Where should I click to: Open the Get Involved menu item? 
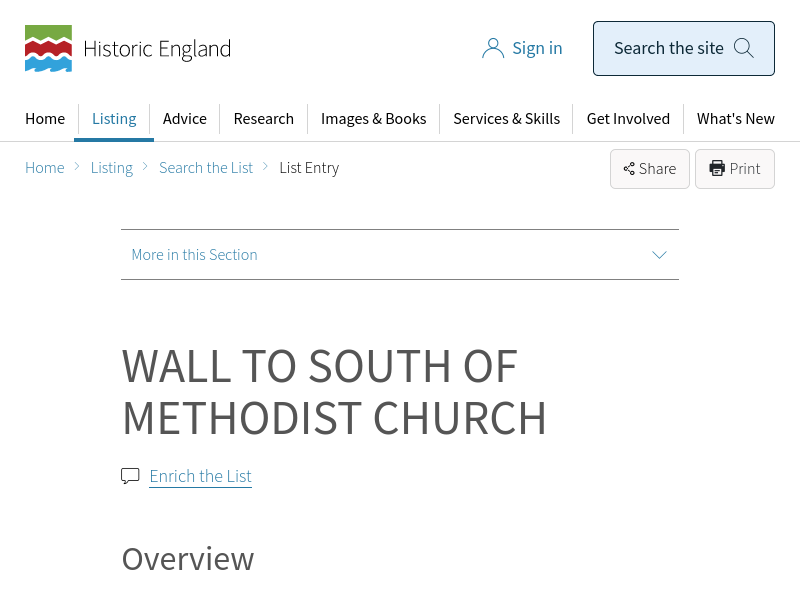click(628, 119)
